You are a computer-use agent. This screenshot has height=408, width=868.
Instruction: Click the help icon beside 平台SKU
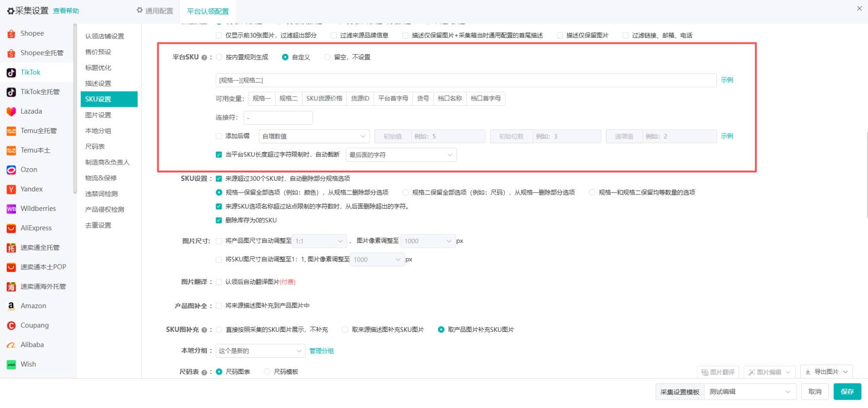click(x=204, y=58)
